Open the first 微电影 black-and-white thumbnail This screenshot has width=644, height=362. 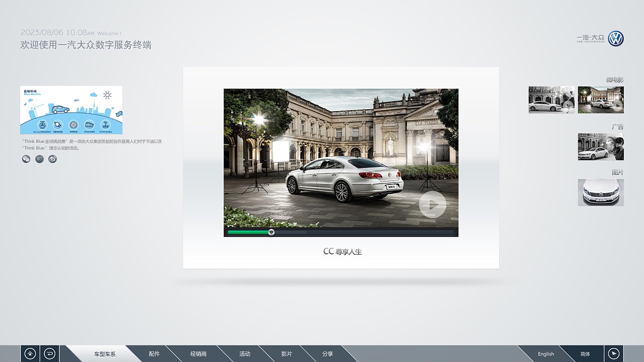point(551,100)
